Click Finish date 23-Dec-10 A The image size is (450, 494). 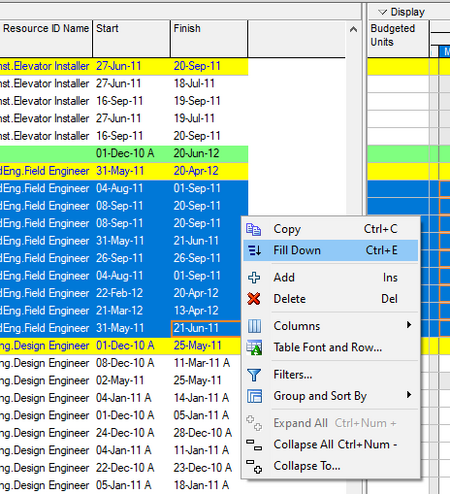tap(203, 468)
